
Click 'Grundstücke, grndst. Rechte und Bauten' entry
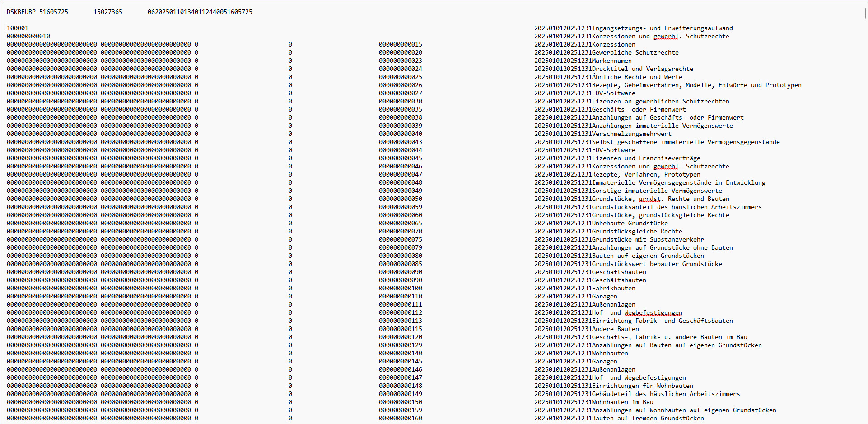pos(661,199)
